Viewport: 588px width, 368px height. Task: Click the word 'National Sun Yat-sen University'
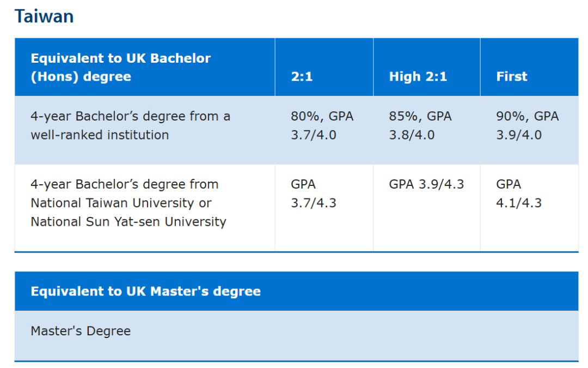[x=128, y=222]
